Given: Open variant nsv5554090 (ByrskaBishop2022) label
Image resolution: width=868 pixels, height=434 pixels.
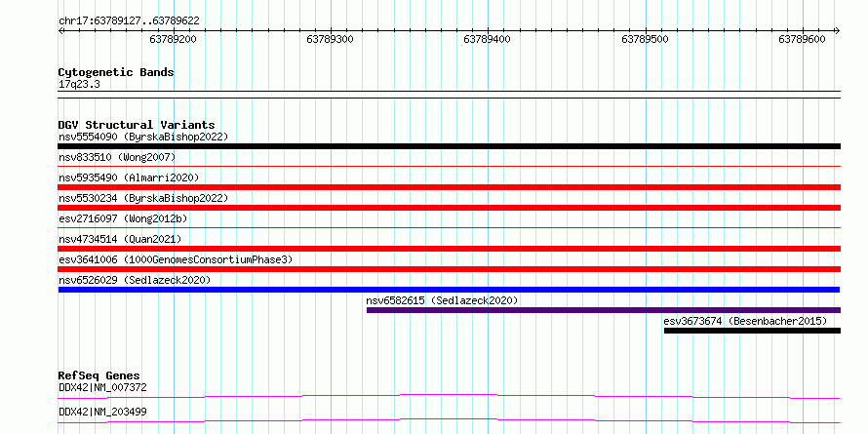Looking at the screenshot, I should click(143, 137).
